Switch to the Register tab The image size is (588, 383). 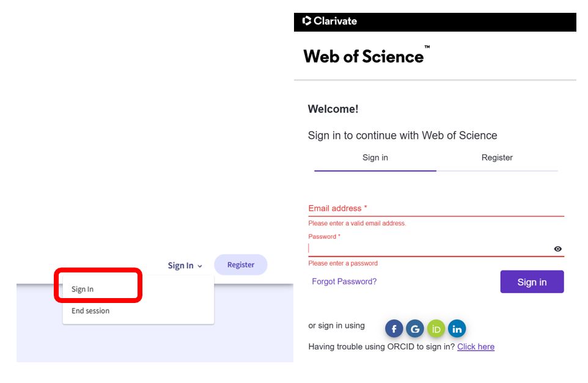(497, 158)
